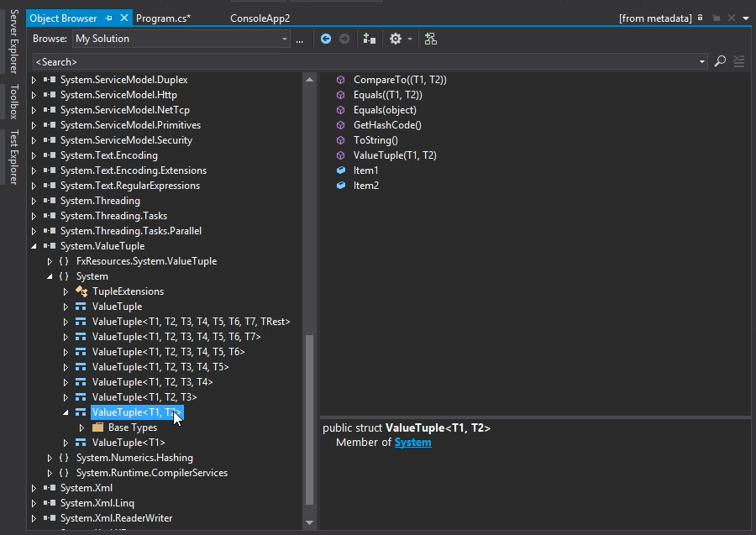Screen dimensions: 756x535
Task: Open the Test Explorer side tab
Action: click(14, 157)
